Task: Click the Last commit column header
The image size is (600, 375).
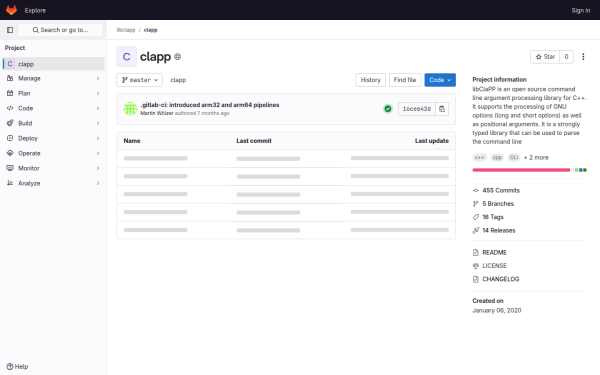Action: pyautogui.click(x=254, y=141)
